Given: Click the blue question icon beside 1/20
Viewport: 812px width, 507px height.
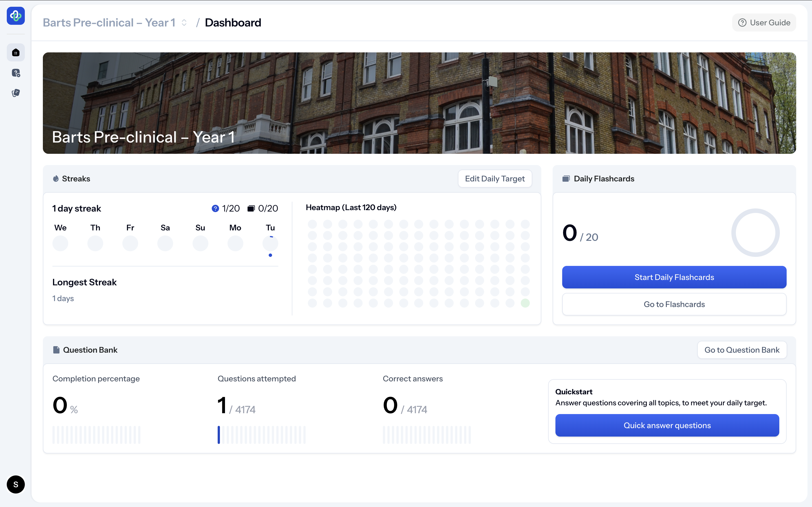Looking at the screenshot, I should (x=215, y=208).
